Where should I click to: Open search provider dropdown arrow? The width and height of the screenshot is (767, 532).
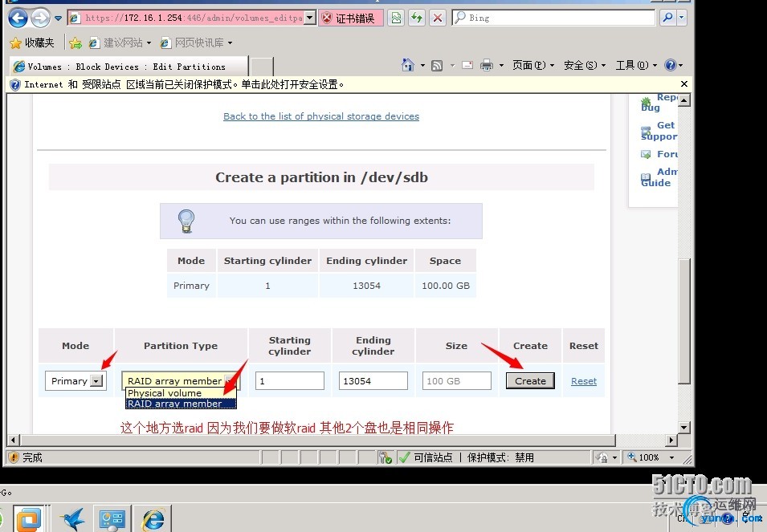681,18
